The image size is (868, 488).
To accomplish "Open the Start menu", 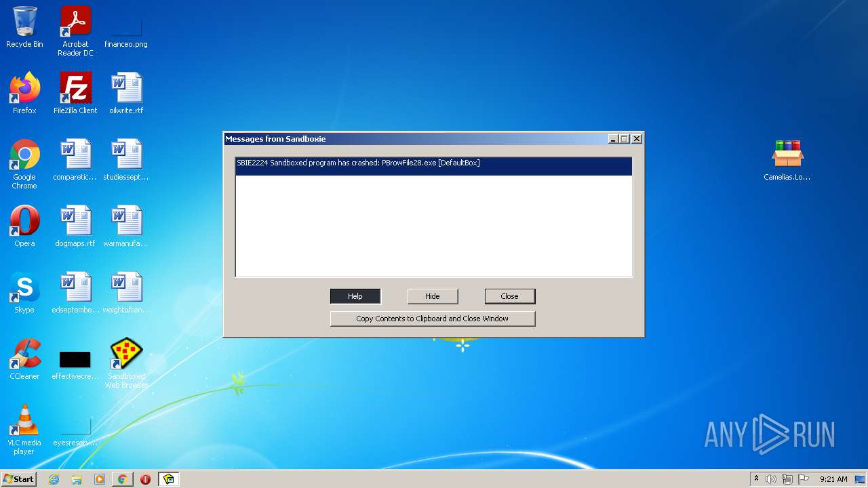I will [x=19, y=479].
